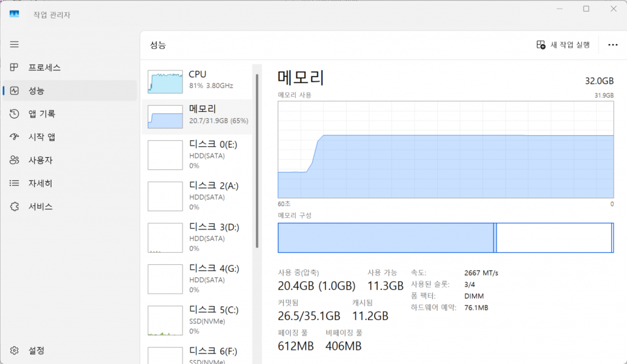Select the 디스크 6(F:) graph thumbnail
Viewport: 627px width, 364px height.
click(x=165, y=355)
